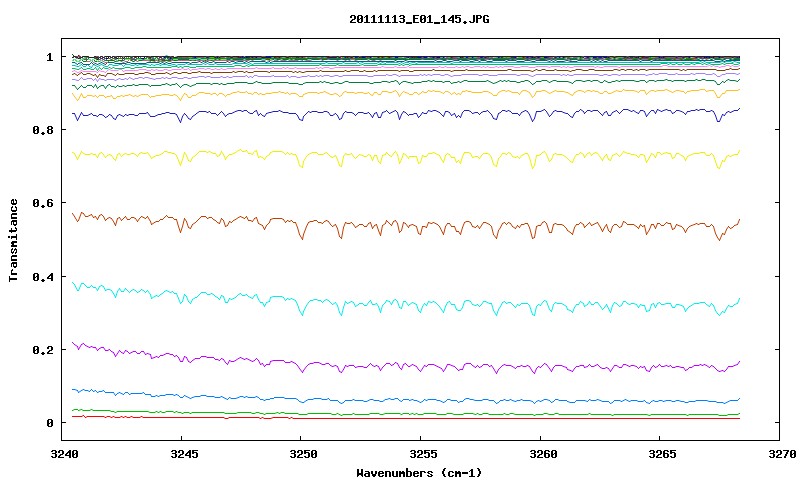Click the plot title 20111113_E01_145.JPG
The width and height of the screenshot is (800, 480).
pyautogui.click(x=419, y=19)
